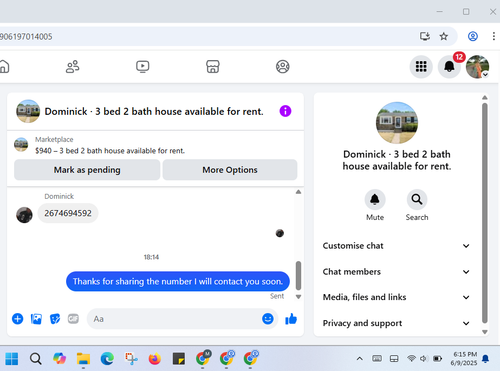
Task: Open File Explorer from the taskbar
Action: point(83,359)
